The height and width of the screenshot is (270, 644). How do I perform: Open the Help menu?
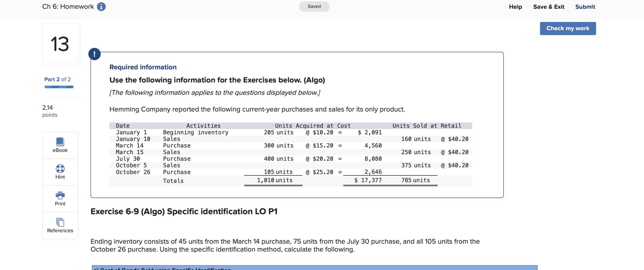point(515,7)
